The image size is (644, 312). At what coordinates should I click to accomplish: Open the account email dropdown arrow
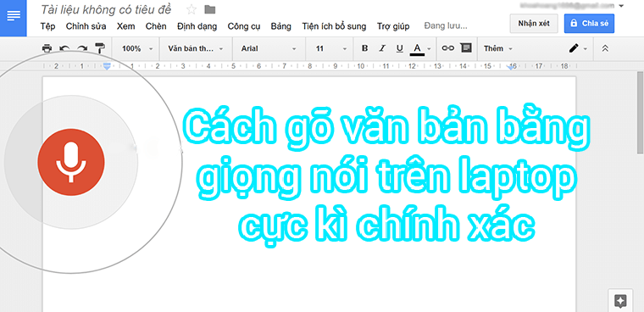coord(621,6)
